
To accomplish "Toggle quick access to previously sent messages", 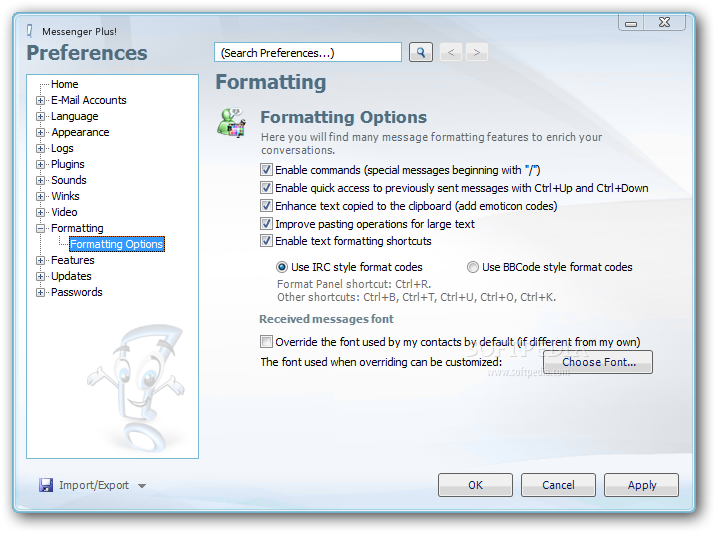I will coord(266,188).
